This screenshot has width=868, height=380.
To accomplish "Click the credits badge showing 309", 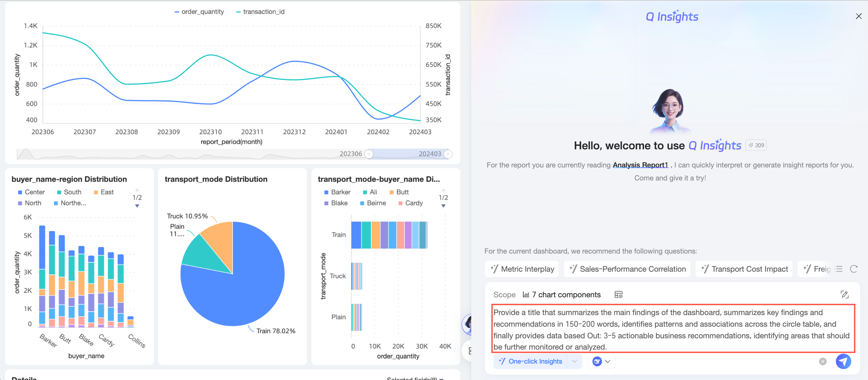I will [x=756, y=145].
